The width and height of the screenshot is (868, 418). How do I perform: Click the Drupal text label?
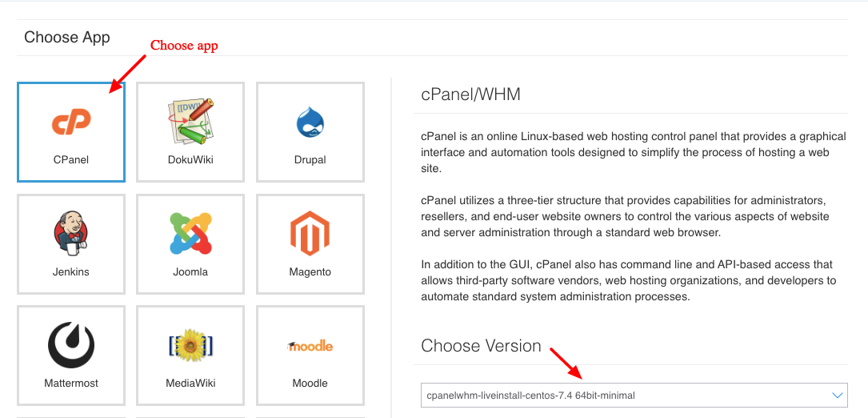(x=310, y=160)
